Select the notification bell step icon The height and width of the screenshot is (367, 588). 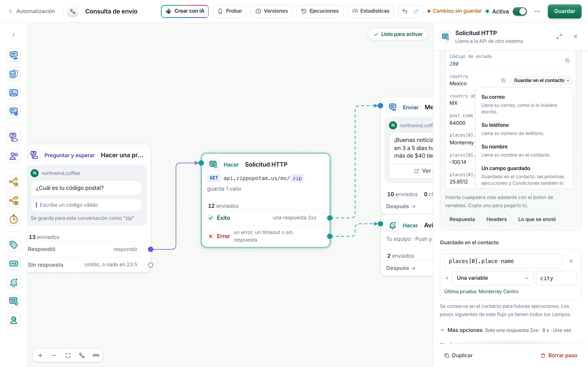tap(14, 283)
